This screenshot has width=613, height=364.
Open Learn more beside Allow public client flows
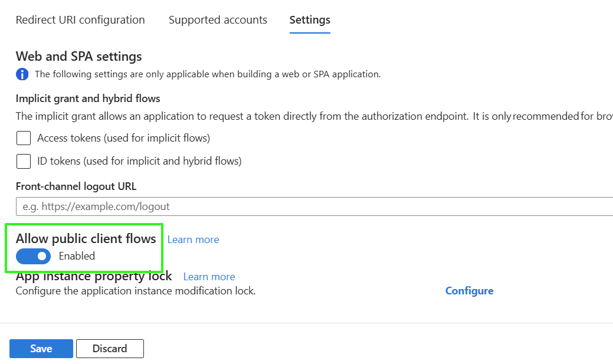[x=193, y=240]
